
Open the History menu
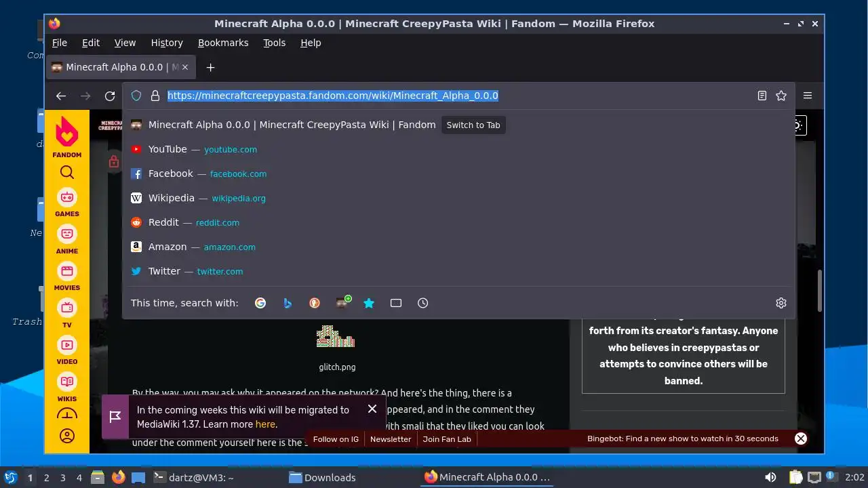click(167, 43)
